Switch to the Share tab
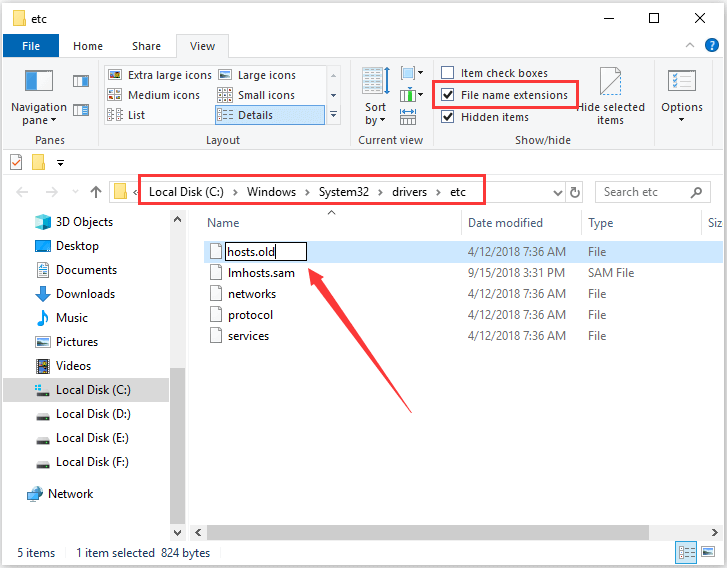 pyautogui.click(x=146, y=46)
